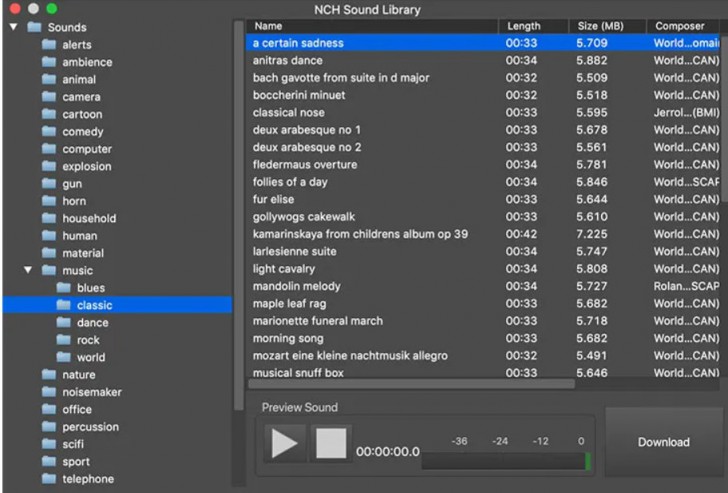Collapse the Sounds root folder
Screen dimensions: 728x493
click(14, 27)
